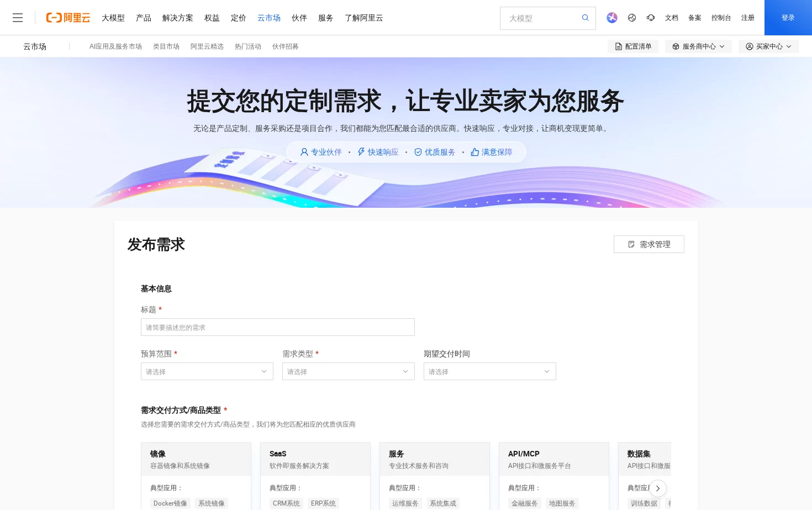Open the 定价 nav menu

(x=239, y=18)
